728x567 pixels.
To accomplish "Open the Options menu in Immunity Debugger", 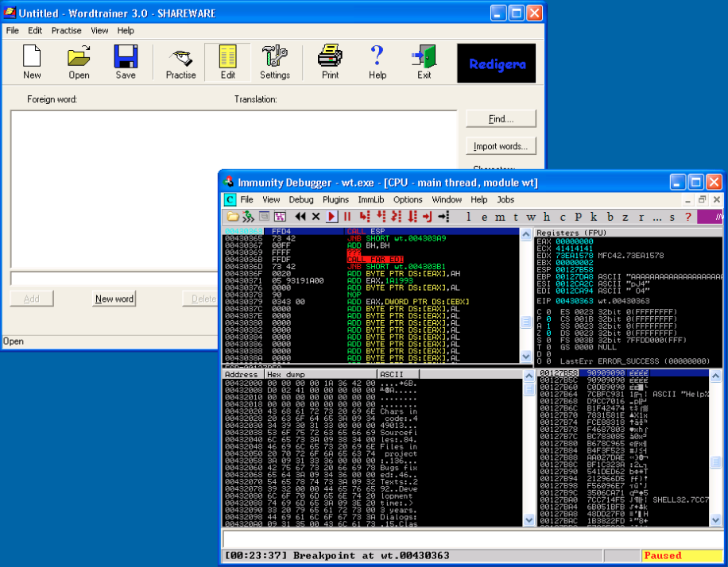I will click(x=408, y=199).
